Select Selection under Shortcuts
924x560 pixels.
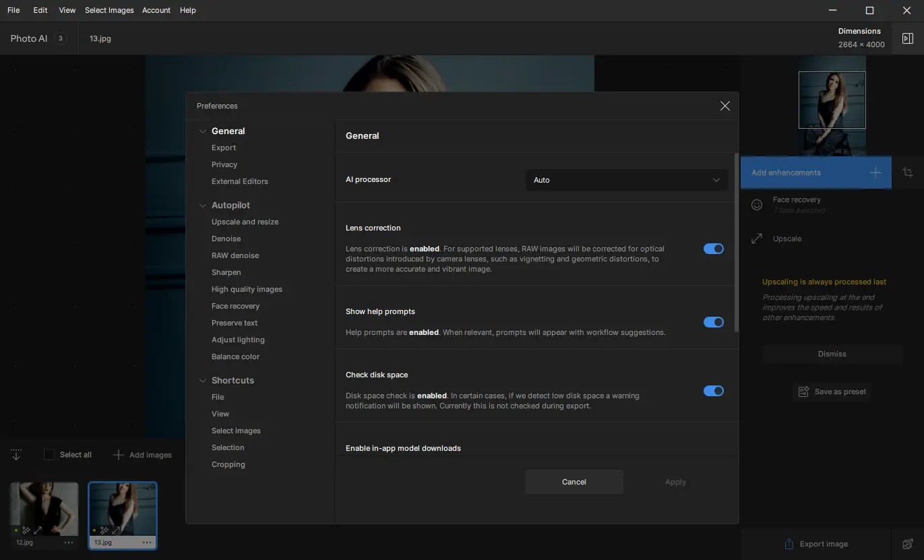coord(228,447)
